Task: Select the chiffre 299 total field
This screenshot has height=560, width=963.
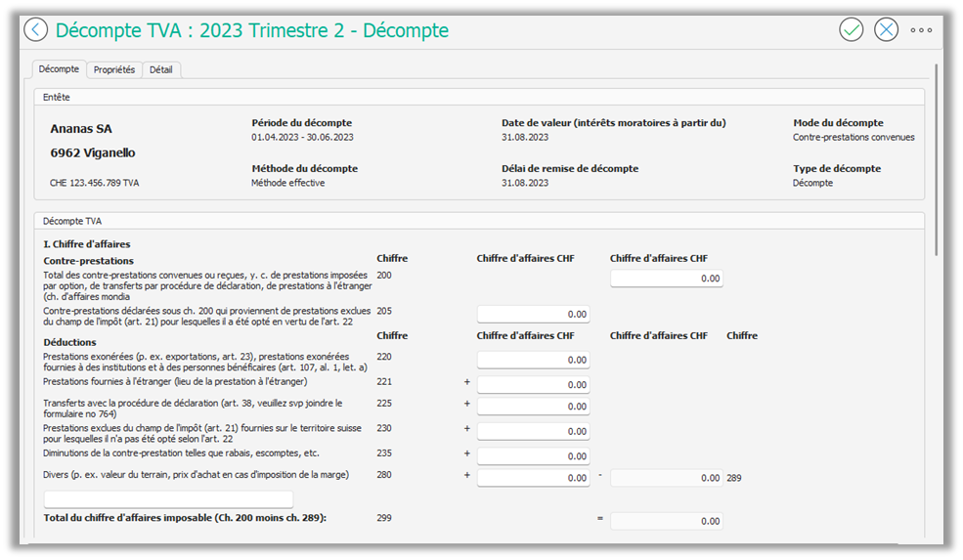Action: (667, 521)
